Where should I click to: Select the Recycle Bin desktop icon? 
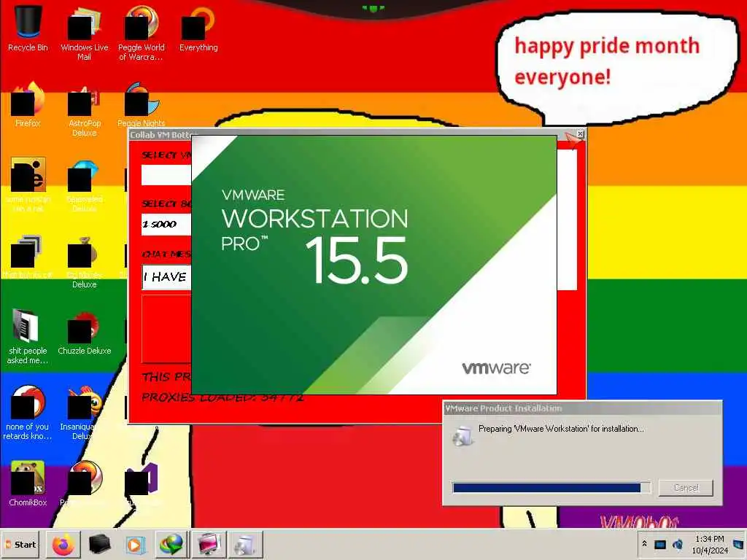tap(28, 28)
